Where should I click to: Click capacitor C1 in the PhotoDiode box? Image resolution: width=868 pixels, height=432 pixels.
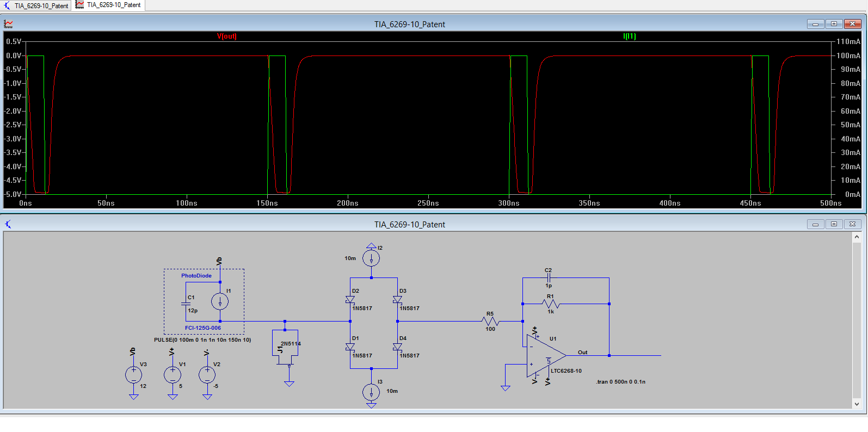coord(186,304)
